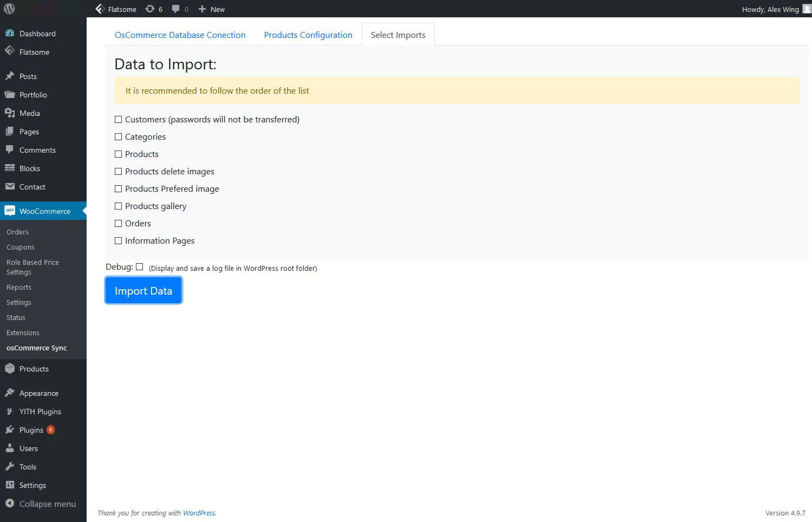The height and width of the screenshot is (522, 812).
Task: Click the Users person icon
Action: [10, 448]
